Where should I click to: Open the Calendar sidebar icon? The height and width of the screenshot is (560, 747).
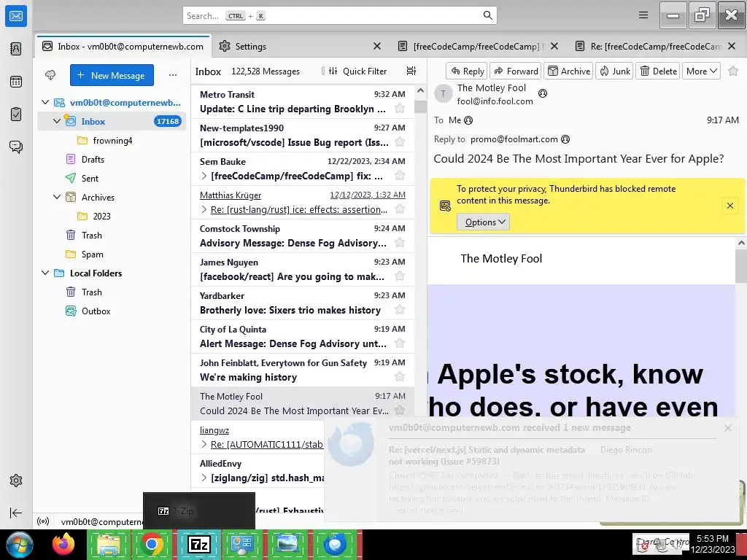[16, 82]
